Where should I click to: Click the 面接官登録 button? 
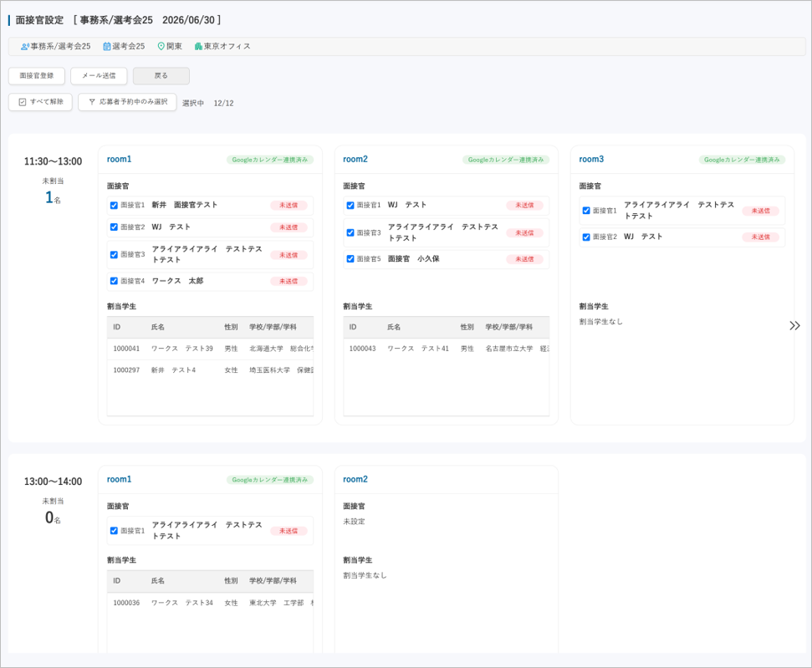point(37,75)
